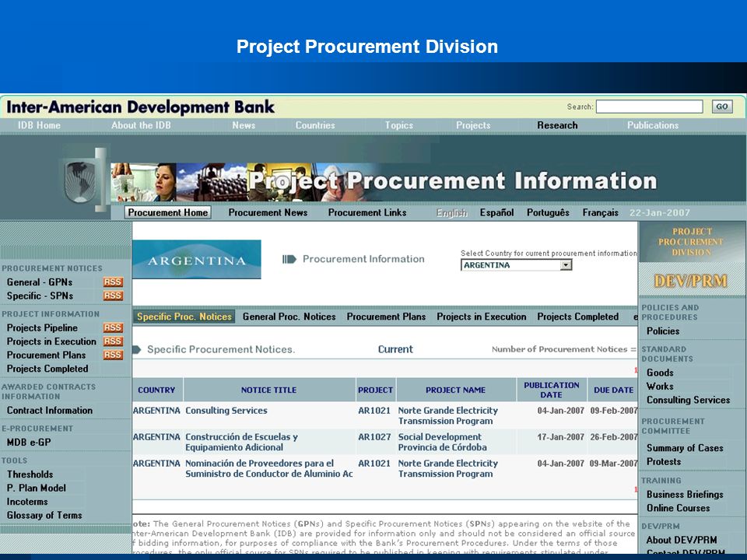Open P. Plan Model link
747x560 pixels.
(37, 488)
